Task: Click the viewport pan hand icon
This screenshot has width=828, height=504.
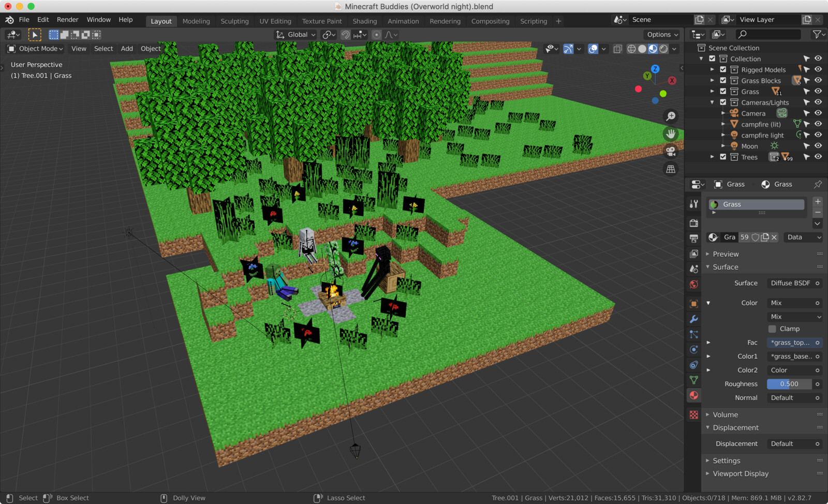Action: (671, 134)
